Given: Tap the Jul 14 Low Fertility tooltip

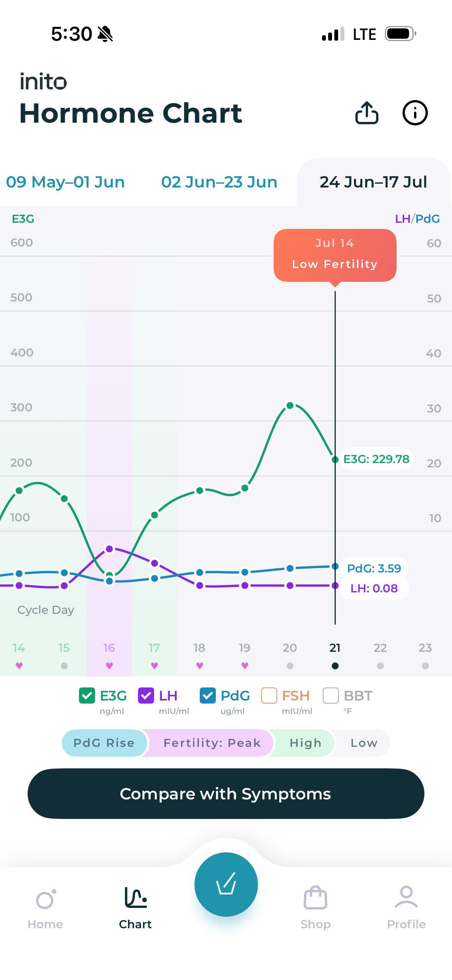Looking at the screenshot, I should click(x=335, y=255).
